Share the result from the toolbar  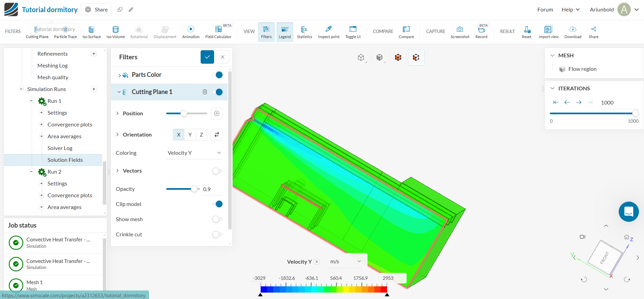click(x=594, y=32)
